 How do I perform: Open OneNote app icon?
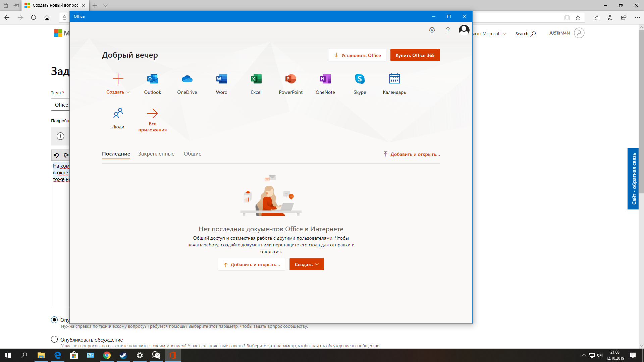[325, 79]
